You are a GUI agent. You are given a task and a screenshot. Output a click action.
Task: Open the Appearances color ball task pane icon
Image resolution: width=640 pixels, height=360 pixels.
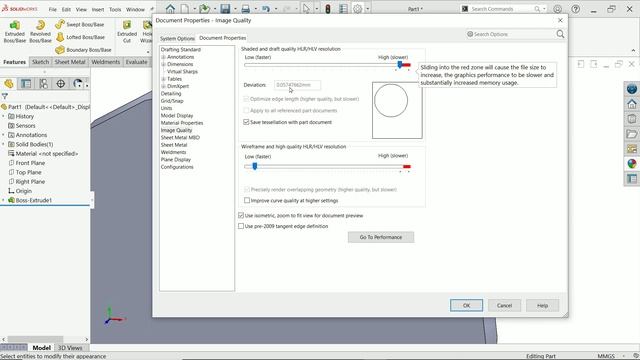coord(632,164)
